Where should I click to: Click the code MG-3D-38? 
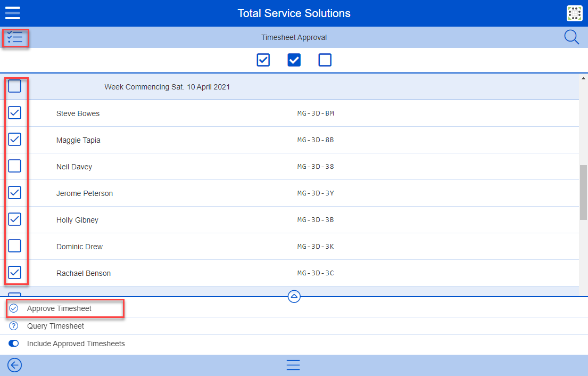(x=316, y=167)
